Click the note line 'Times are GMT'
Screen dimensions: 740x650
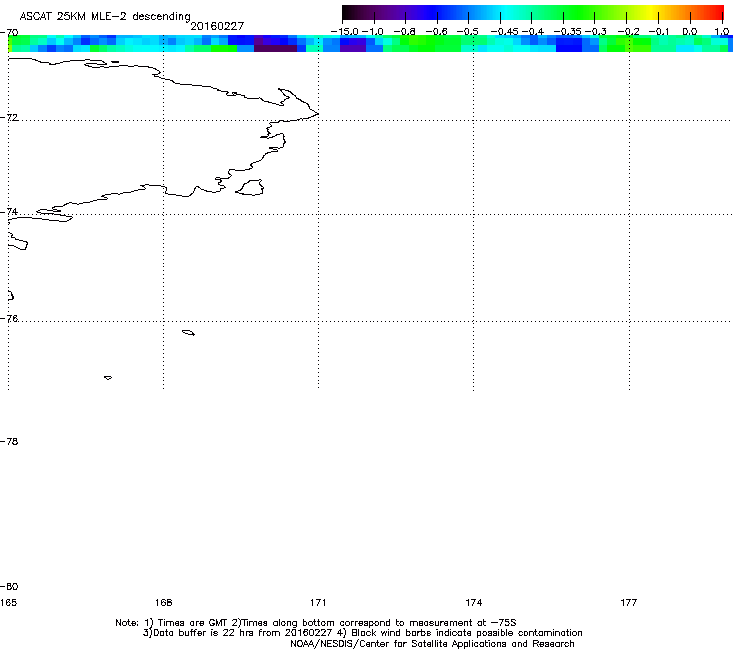click(x=193, y=623)
